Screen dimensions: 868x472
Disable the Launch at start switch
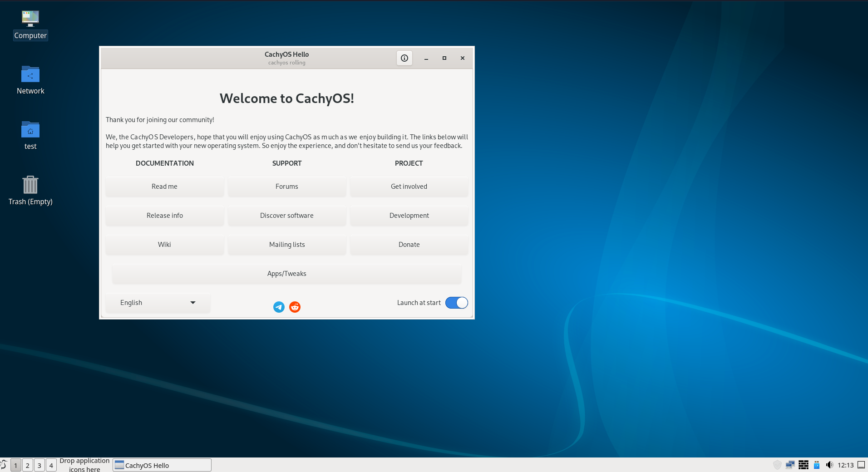point(456,303)
